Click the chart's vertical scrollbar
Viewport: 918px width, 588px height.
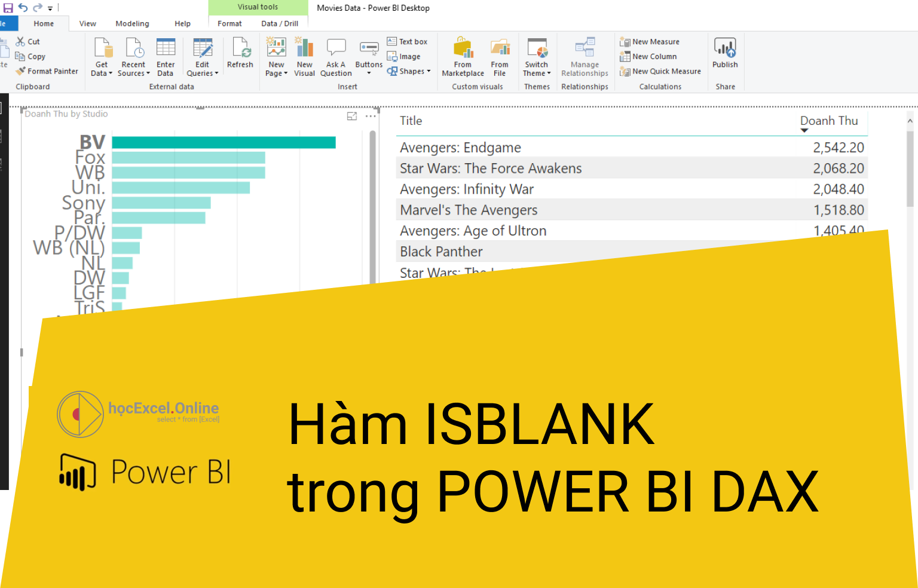[x=372, y=206]
